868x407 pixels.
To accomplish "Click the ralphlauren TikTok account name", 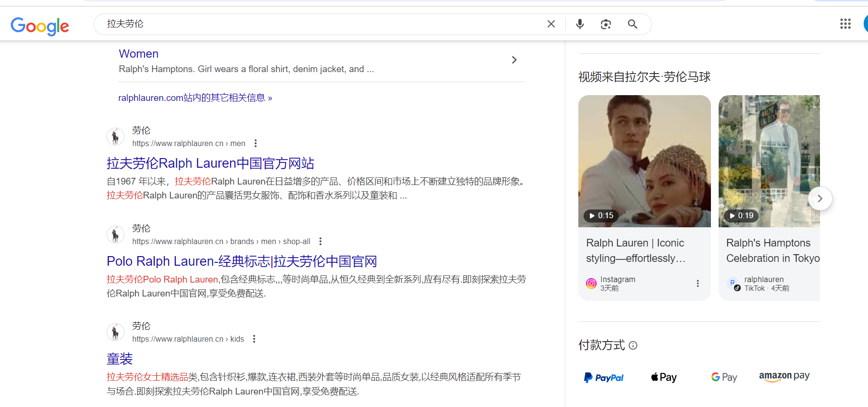I will point(764,279).
